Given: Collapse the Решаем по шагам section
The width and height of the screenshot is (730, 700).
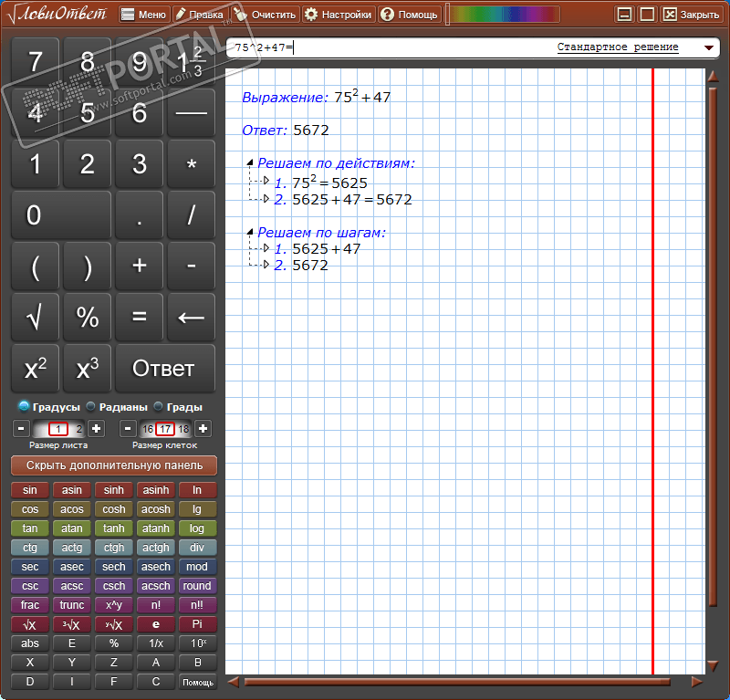Looking at the screenshot, I should coord(250,232).
